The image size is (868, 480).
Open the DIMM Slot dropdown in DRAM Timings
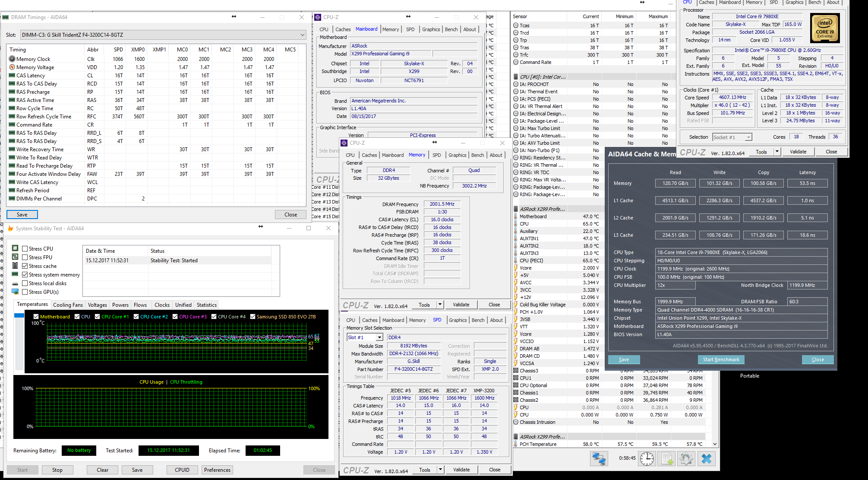pyautogui.click(x=302, y=35)
